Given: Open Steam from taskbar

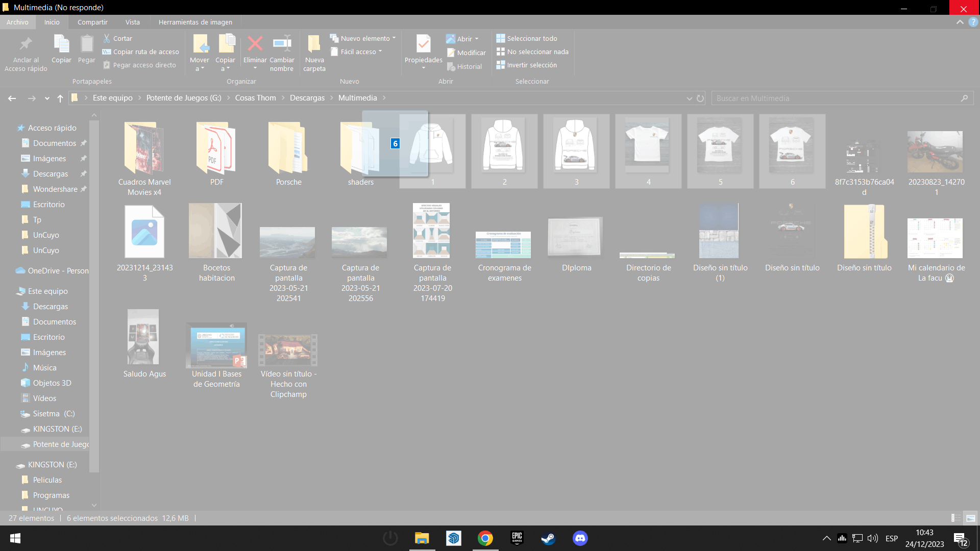Looking at the screenshot, I should pos(548,538).
